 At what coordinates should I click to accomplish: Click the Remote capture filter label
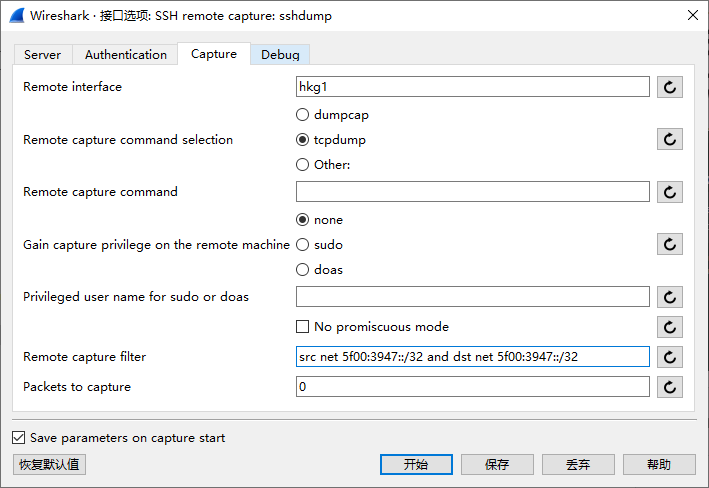85,357
